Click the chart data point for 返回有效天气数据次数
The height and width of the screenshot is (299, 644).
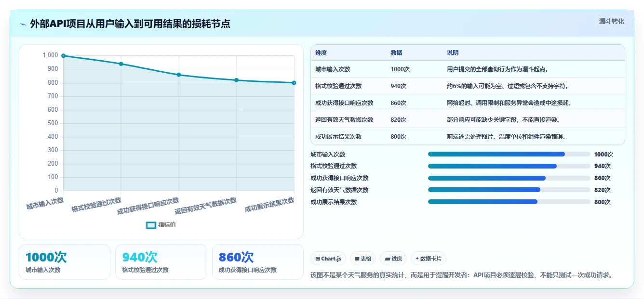(236, 80)
